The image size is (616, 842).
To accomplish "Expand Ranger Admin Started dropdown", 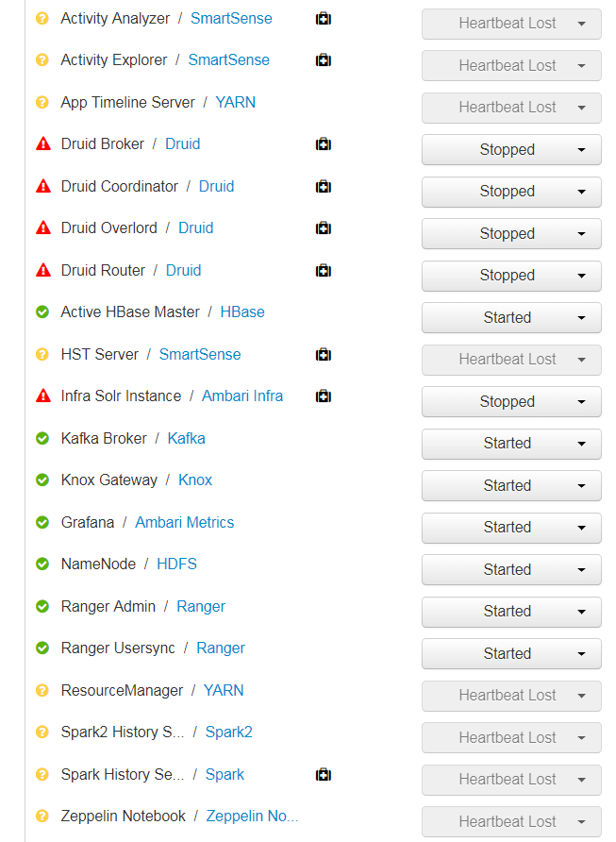I will (x=510, y=612).
